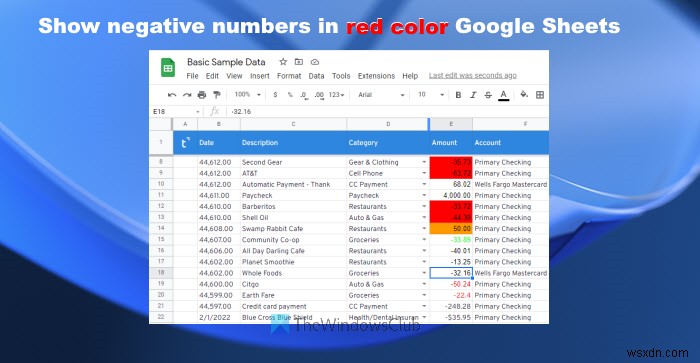Select the Credit card payment cell
700x363 pixels.
point(293,306)
